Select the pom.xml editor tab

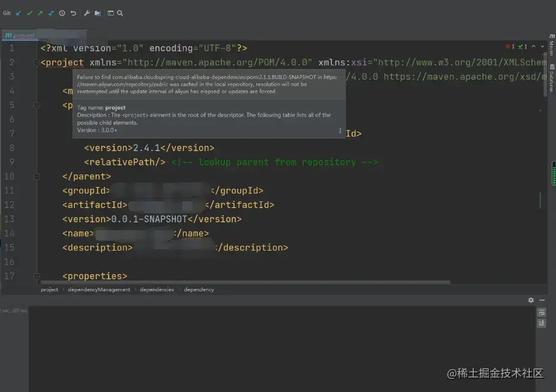[20, 35]
